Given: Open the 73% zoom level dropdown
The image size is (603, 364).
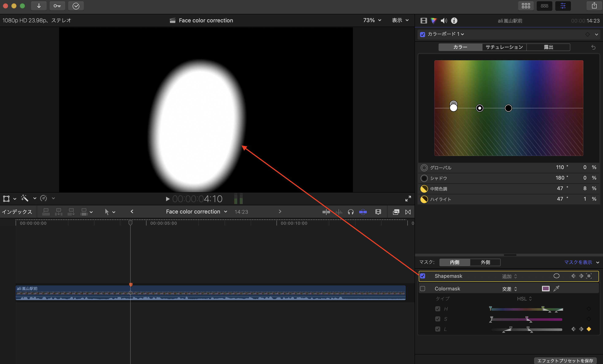Looking at the screenshot, I should pos(372,20).
